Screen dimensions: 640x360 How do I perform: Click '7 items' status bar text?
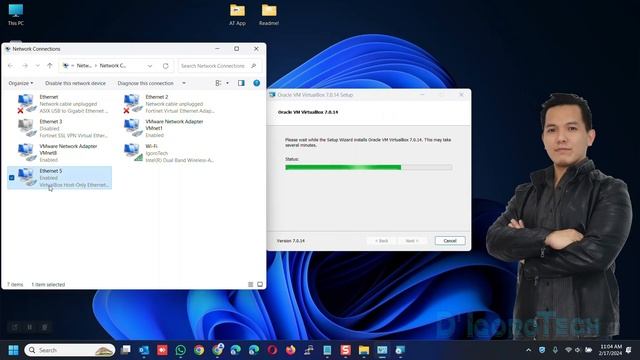pos(15,284)
